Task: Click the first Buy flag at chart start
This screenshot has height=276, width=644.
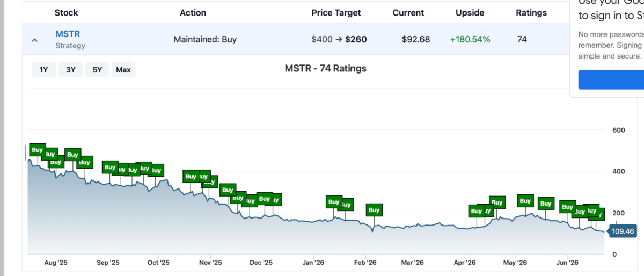Action: pyautogui.click(x=37, y=150)
